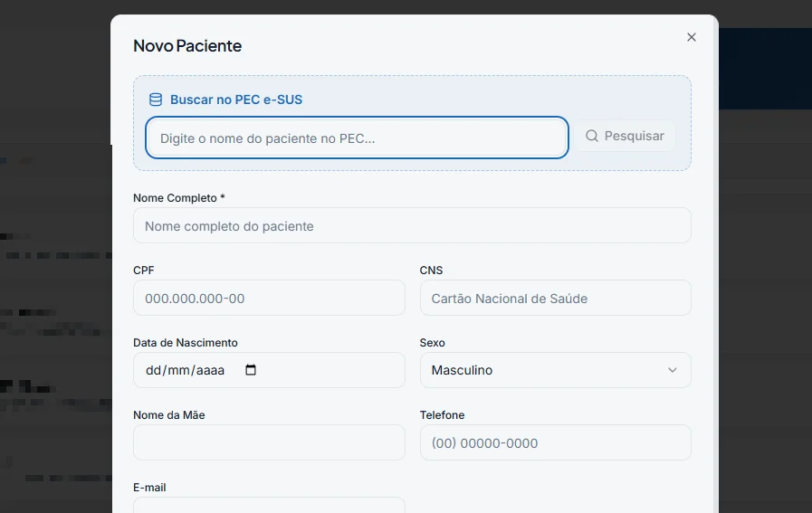Select the year segment aaaa of birth date
This screenshot has height=513, width=812.
tap(210, 370)
